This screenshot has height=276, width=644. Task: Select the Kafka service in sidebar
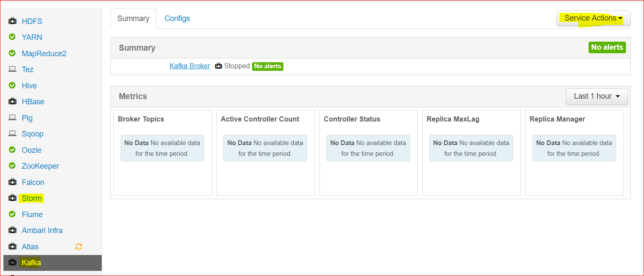(x=52, y=263)
